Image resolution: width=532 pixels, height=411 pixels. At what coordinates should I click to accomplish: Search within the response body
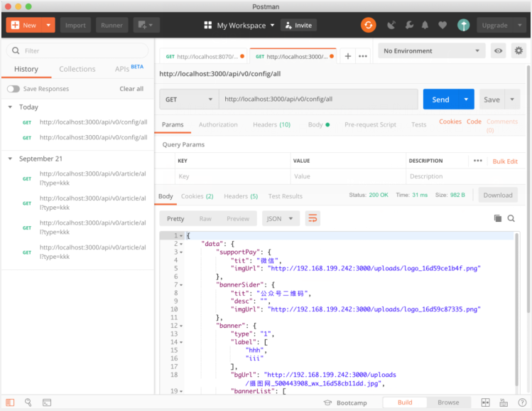[511, 218]
